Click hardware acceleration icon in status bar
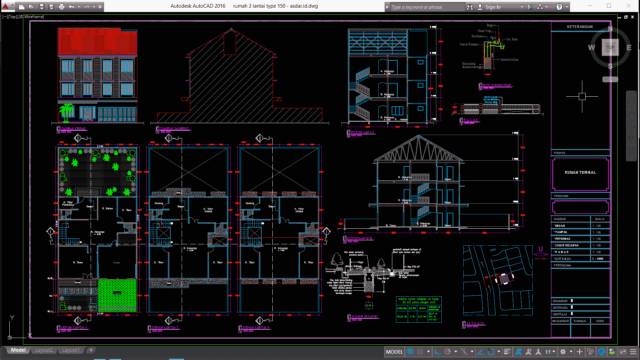 click(x=602, y=352)
